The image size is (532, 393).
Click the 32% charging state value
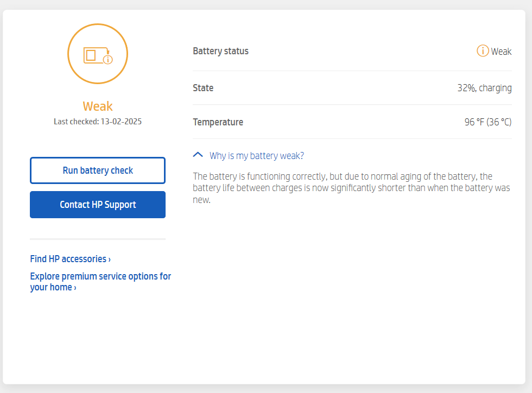pos(484,87)
